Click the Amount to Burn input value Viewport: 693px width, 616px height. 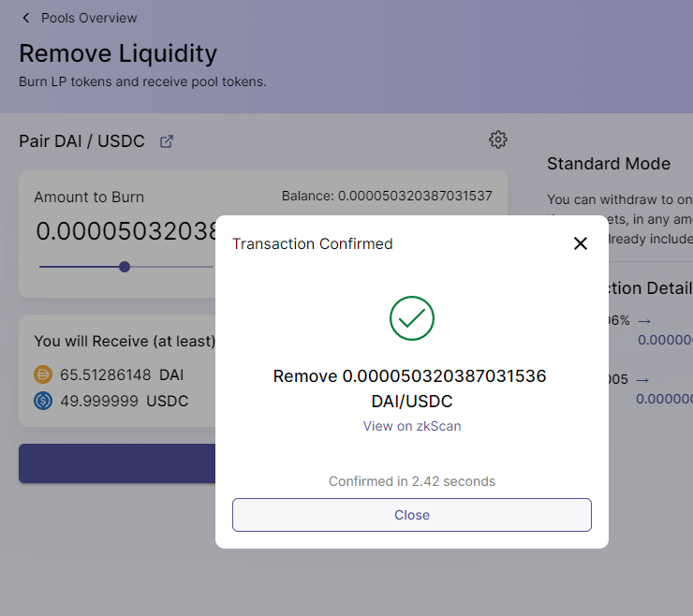click(x=125, y=231)
